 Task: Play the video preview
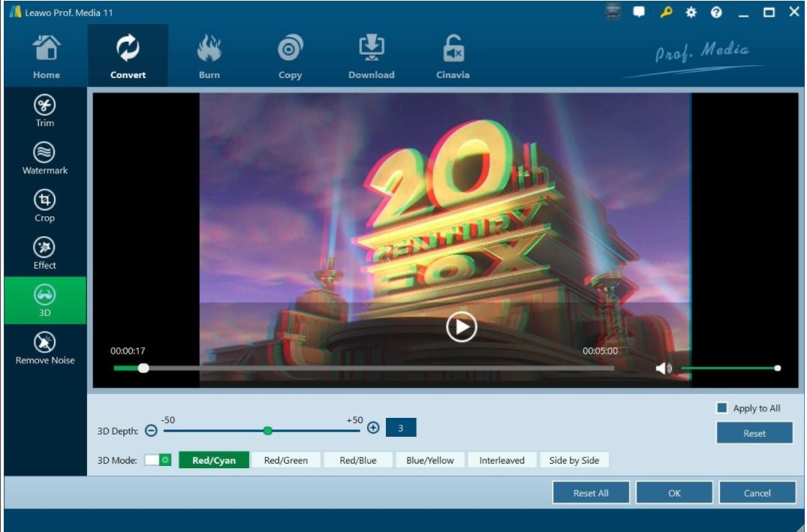click(x=463, y=326)
